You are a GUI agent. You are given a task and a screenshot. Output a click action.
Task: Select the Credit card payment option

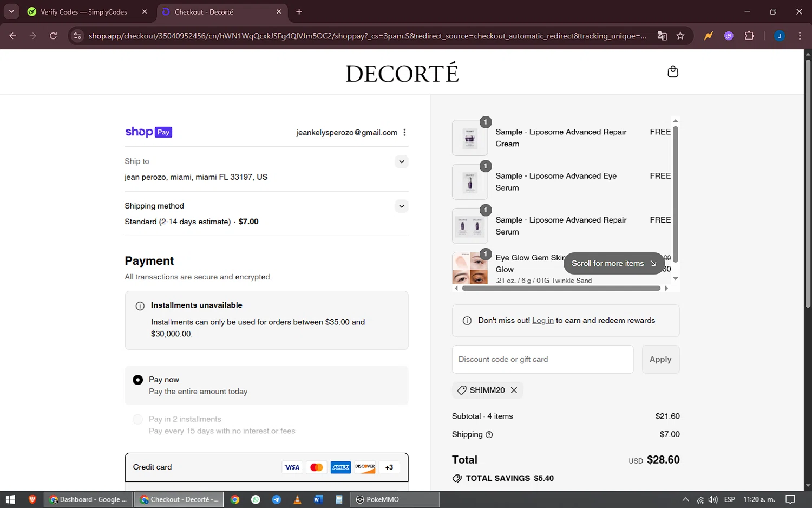(x=266, y=467)
